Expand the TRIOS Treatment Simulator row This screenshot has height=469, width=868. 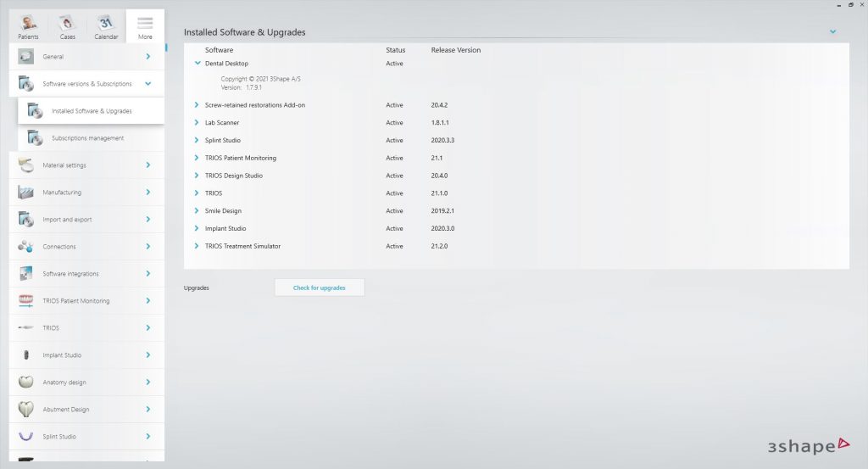[x=198, y=247]
